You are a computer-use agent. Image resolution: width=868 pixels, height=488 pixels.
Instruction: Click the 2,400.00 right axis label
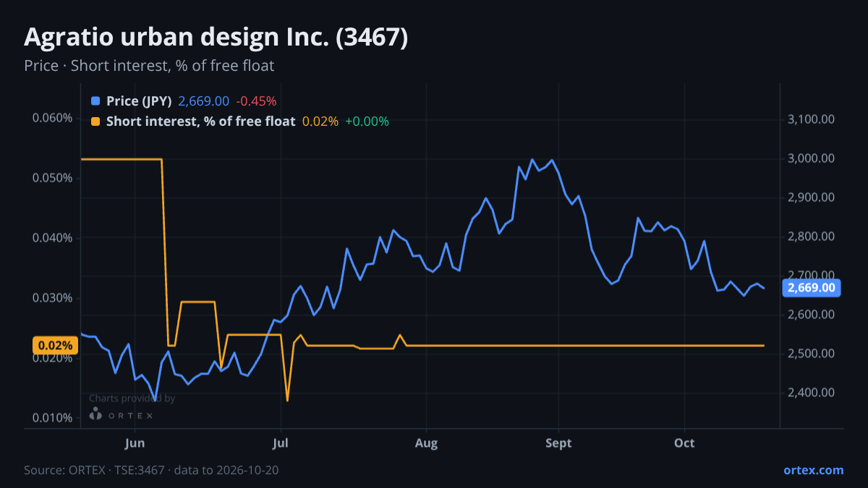point(811,393)
